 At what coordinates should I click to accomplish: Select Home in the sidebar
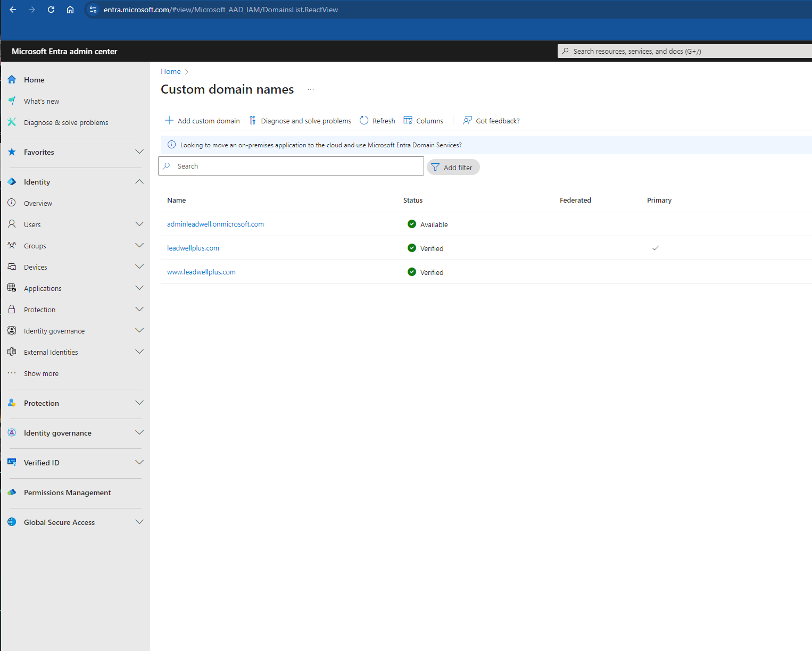pyautogui.click(x=34, y=80)
